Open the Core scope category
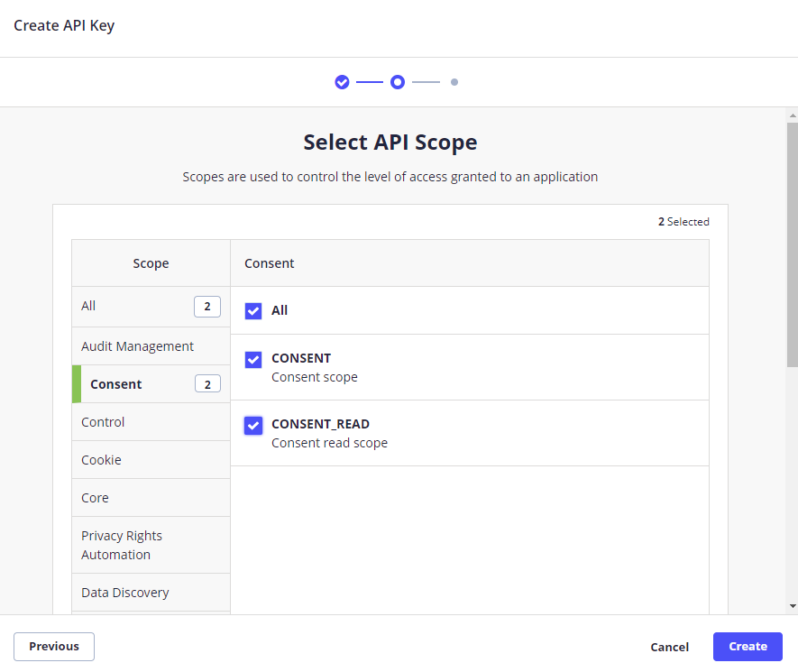798x672 pixels. tap(95, 497)
